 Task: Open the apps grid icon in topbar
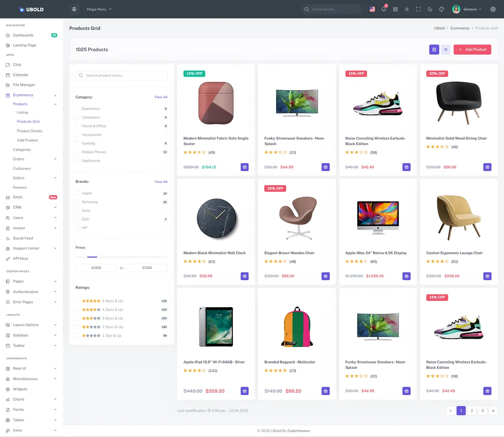pos(395,9)
